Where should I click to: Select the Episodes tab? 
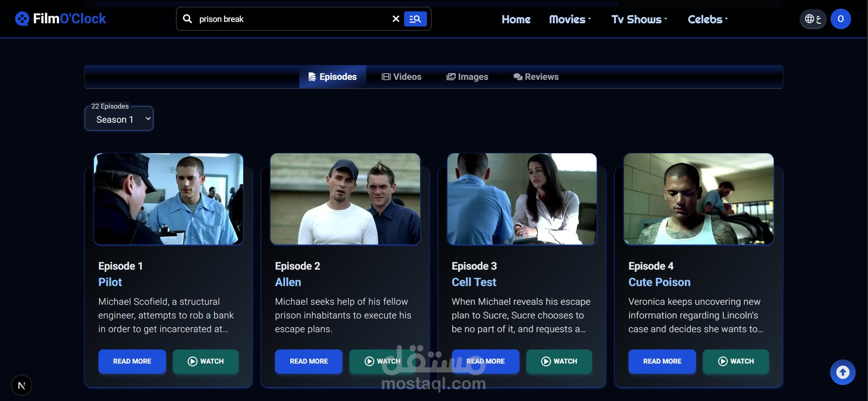click(x=333, y=77)
